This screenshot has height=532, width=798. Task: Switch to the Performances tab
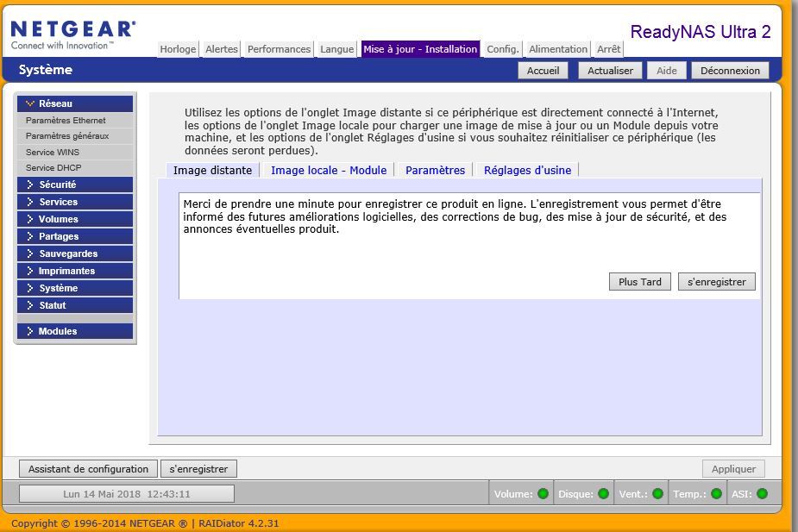(279, 49)
